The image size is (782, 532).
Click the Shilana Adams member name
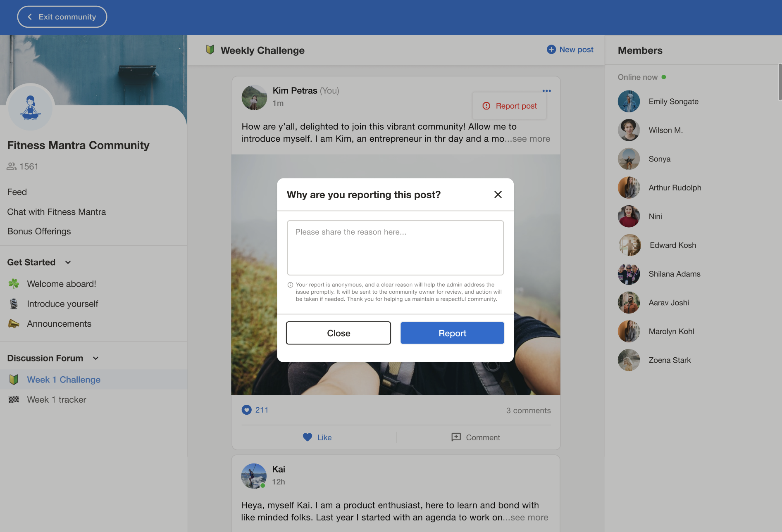[675, 274]
